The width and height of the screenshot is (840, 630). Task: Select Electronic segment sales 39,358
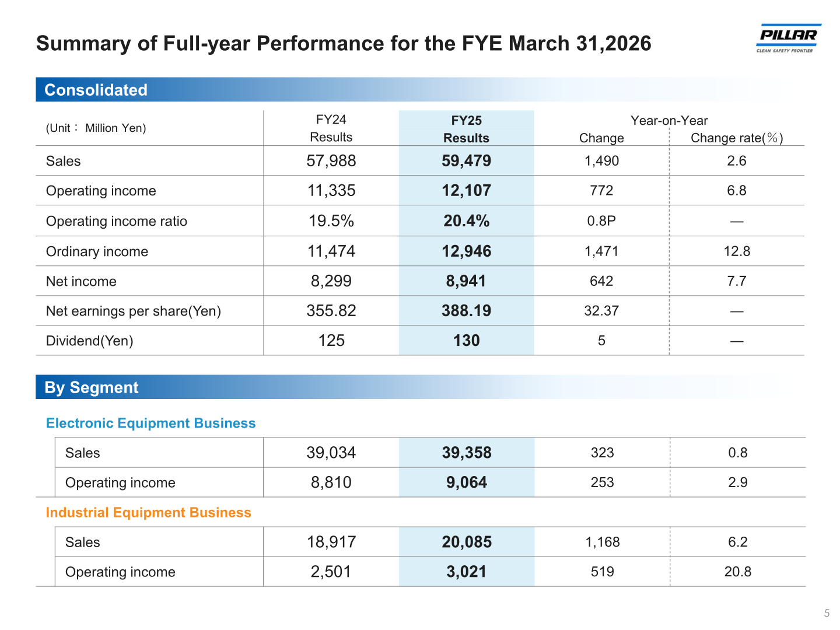[x=467, y=453]
